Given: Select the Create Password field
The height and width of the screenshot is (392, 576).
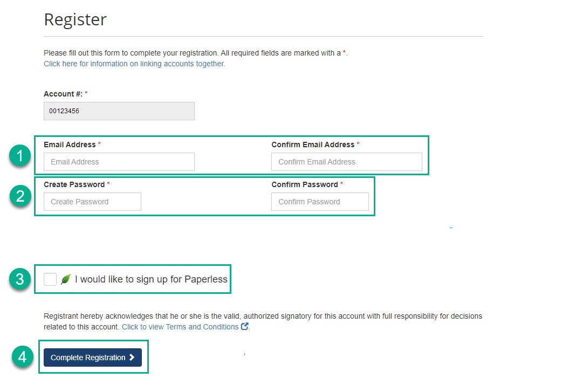Looking at the screenshot, I should (x=92, y=202).
